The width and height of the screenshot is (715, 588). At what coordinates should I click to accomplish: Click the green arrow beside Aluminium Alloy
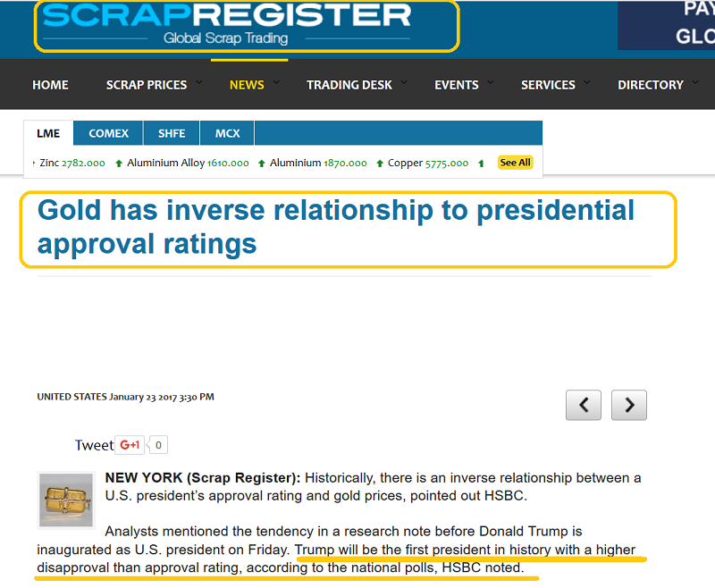point(119,164)
